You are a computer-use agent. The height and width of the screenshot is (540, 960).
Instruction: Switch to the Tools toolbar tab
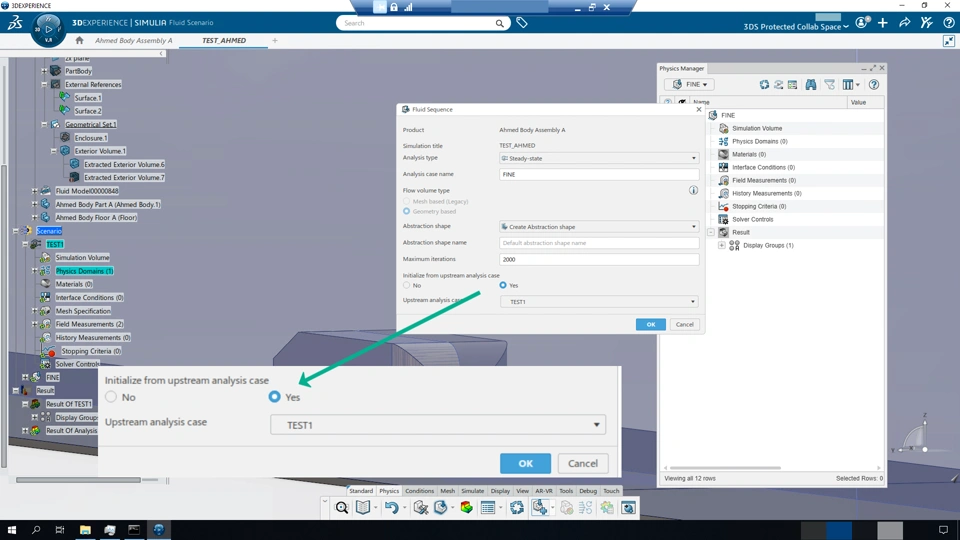click(566, 491)
